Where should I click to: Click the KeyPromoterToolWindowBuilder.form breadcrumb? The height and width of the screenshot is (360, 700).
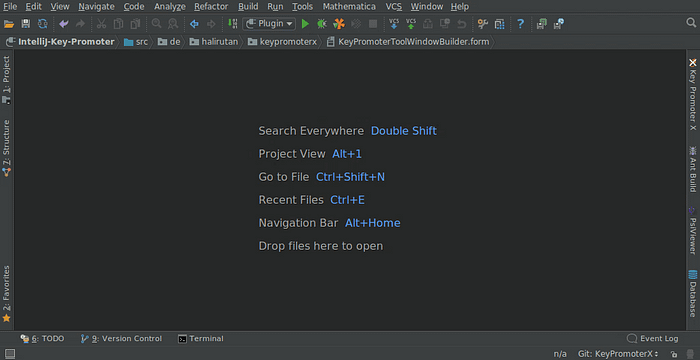[408, 42]
